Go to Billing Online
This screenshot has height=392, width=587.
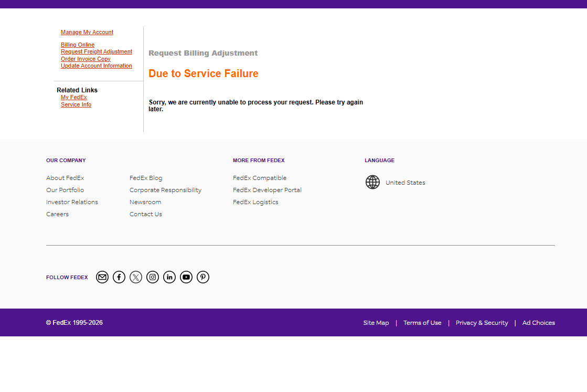pos(78,45)
